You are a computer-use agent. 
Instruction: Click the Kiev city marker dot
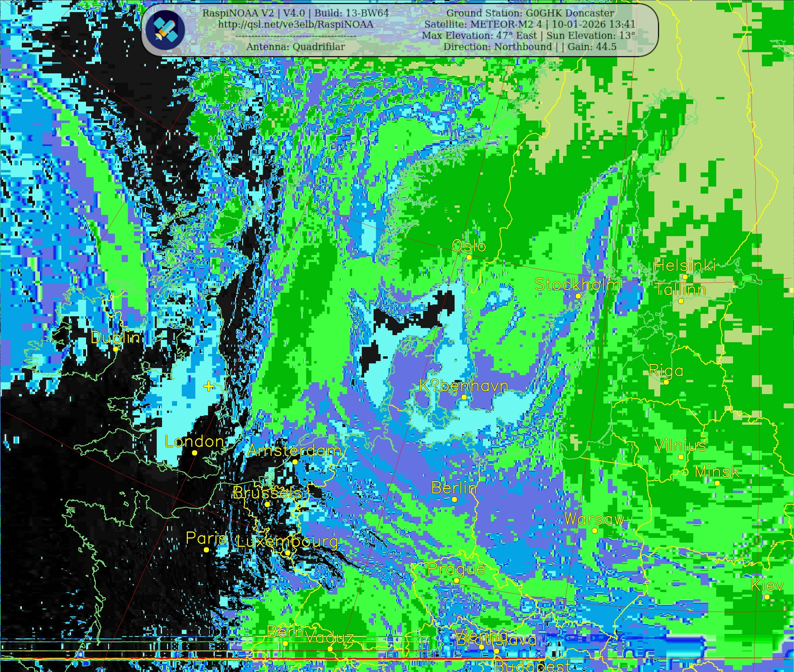[767, 597]
